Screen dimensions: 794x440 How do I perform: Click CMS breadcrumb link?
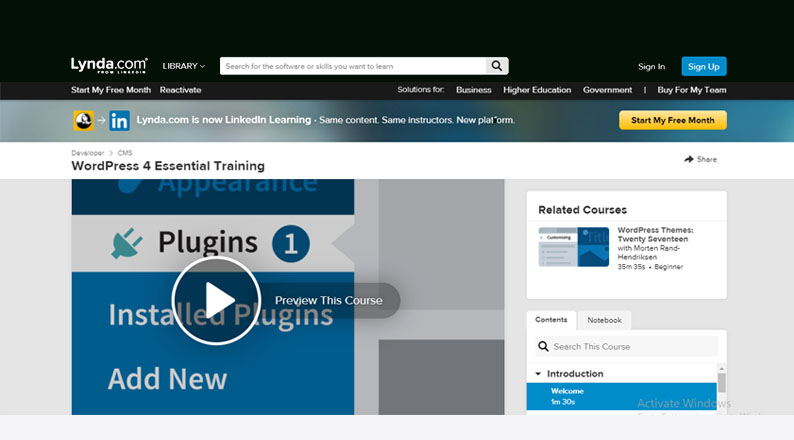tap(125, 152)
